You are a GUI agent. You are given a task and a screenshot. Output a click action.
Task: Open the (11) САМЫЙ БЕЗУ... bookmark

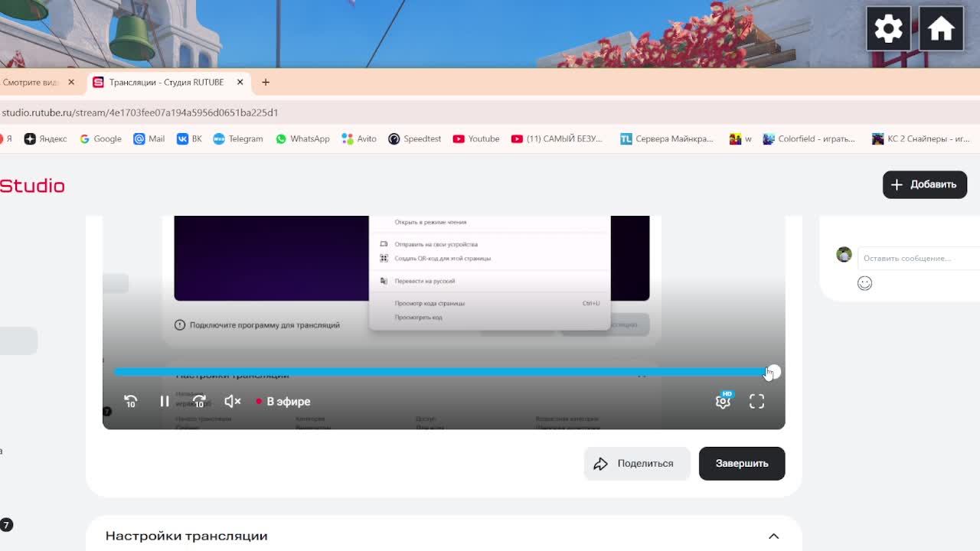click(x=557, y=139)
